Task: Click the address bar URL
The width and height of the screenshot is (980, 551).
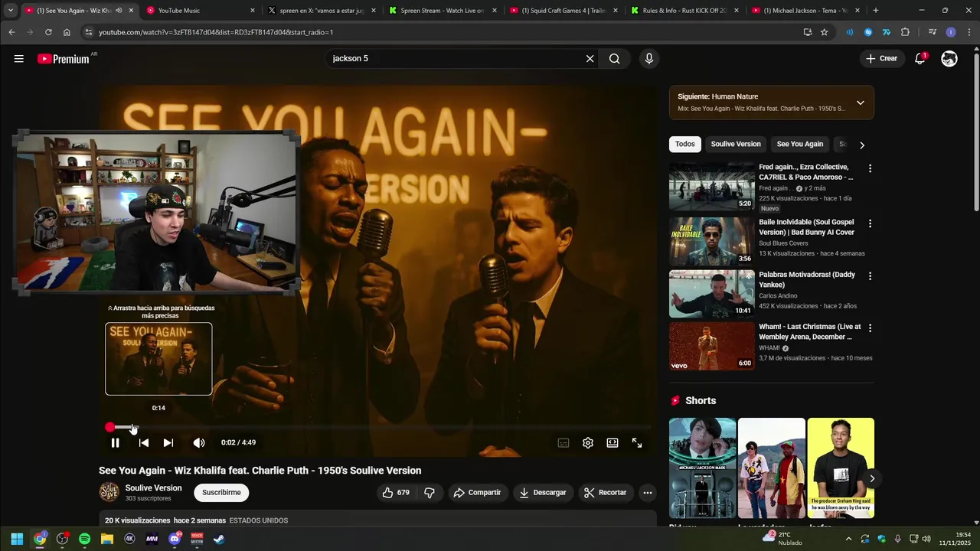Action: (x=216, y=32)
